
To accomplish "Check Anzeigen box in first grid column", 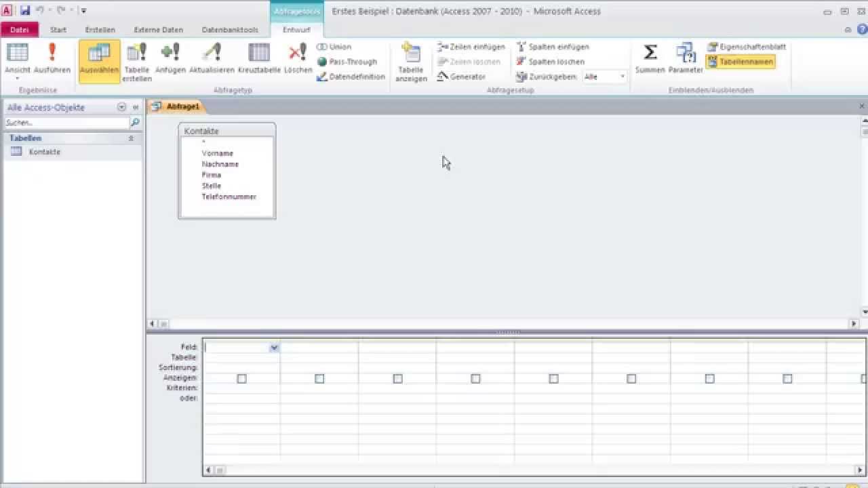I will point(241,378).
